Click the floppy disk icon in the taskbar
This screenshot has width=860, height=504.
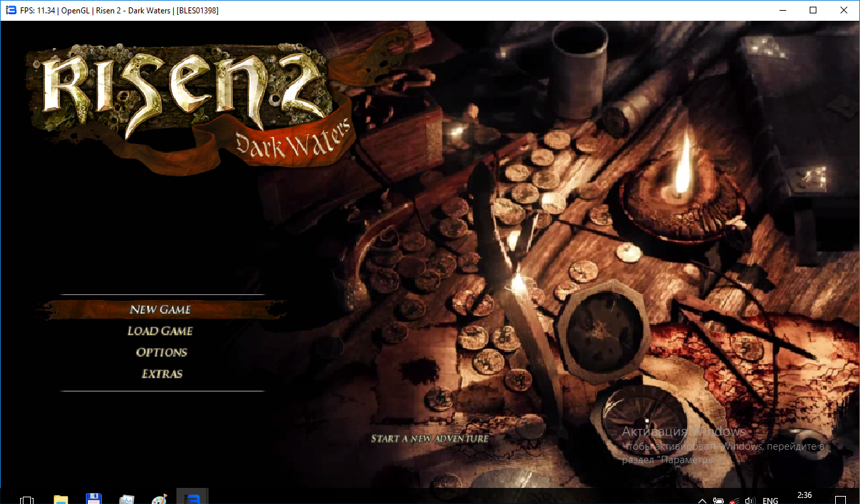pyautogui.click(x=94, y=499)
